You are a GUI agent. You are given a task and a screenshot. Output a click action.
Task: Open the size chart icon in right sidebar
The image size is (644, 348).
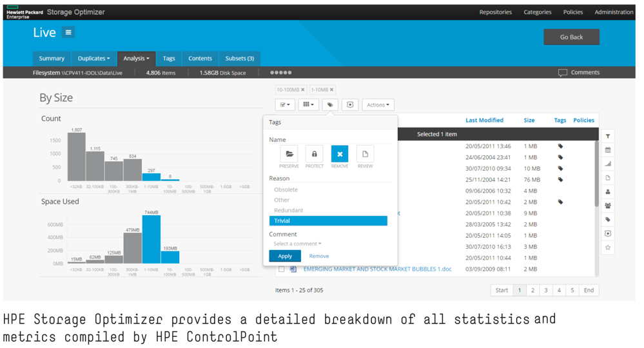608,164
